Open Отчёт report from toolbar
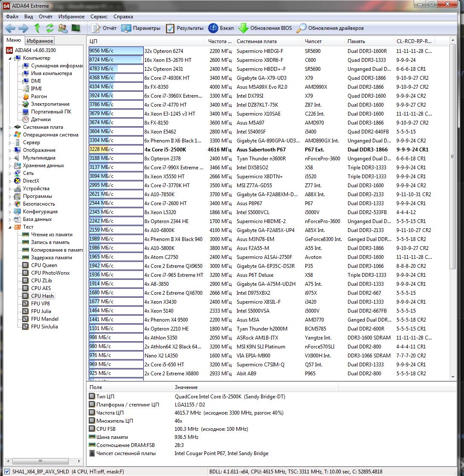The height and width of the screenshot is (476, 464). point(104,28)
